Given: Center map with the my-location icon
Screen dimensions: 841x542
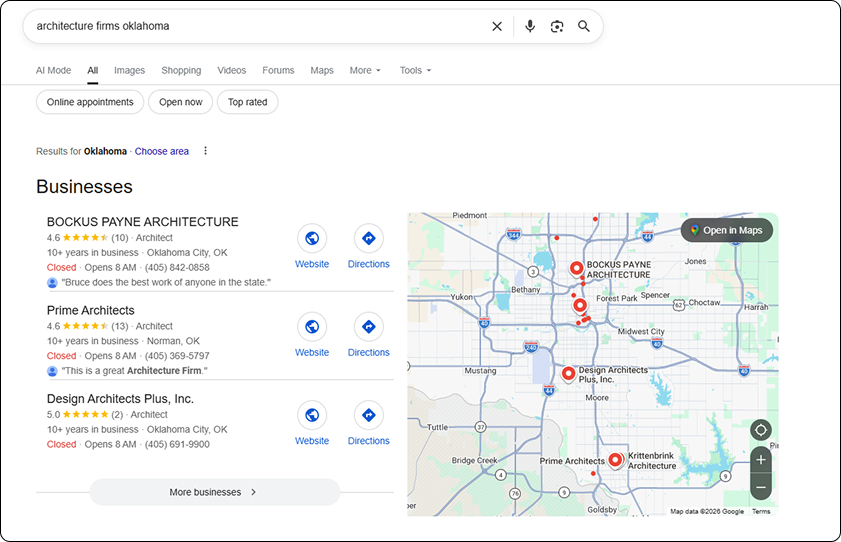Looking at the screenshot, I should pos(761,430).
